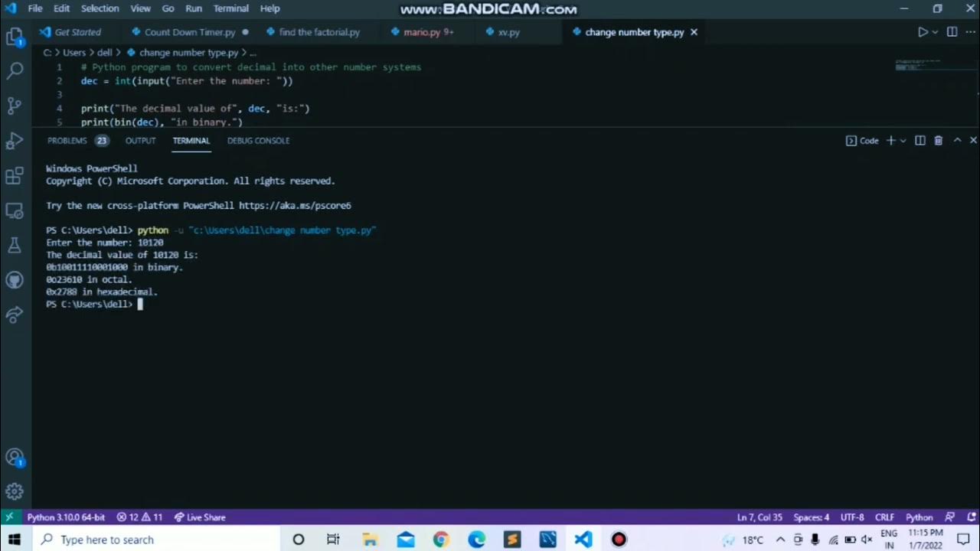This screenshot has height=551, width=980.
Task: Go to line via Ln 7, Col 35
Action: tap(759, 517)
